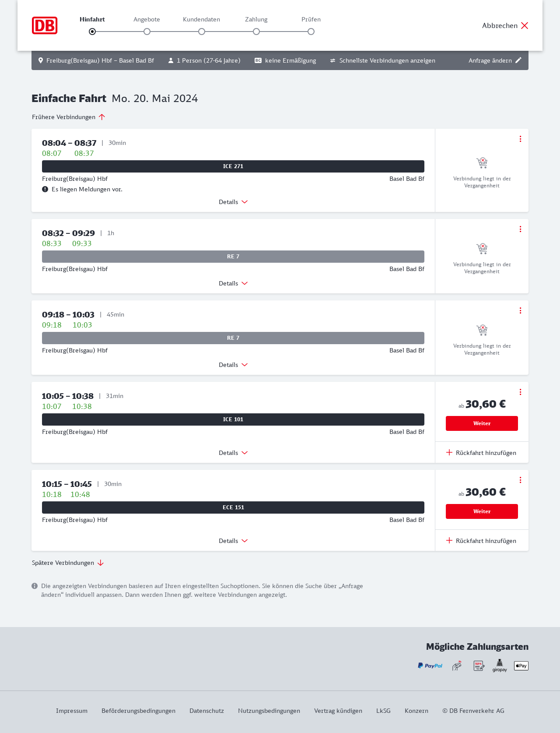
Task: Click Weiter for the ICE 101 connection
Action: [x=482, y=423]
